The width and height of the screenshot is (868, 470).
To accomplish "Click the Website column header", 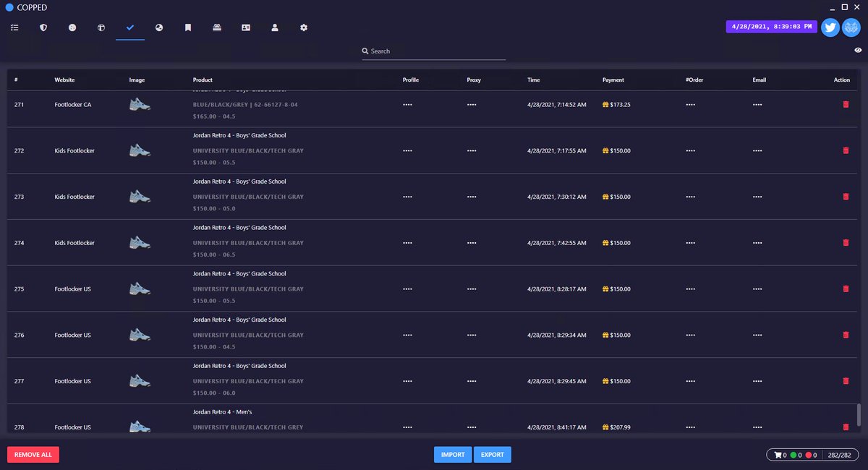I will click(x=64, y=80).
